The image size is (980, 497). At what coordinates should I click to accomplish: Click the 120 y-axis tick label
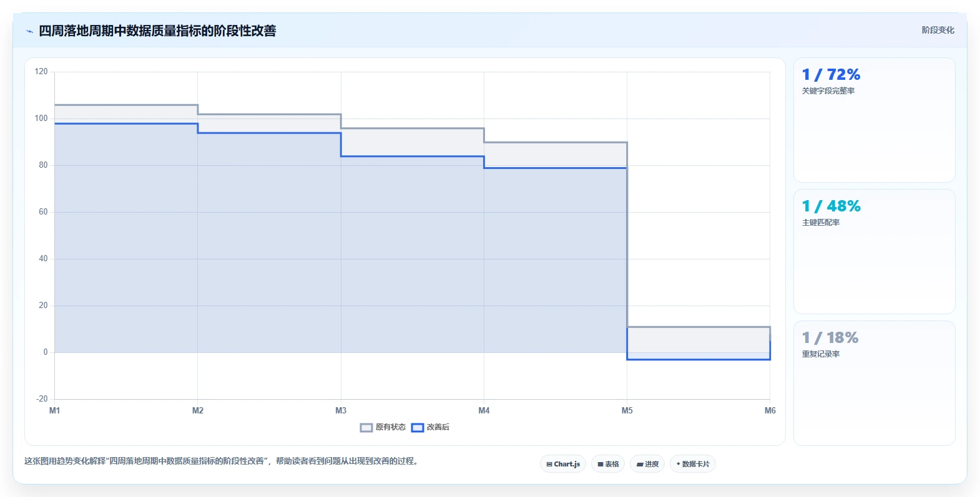click(41, 72)
